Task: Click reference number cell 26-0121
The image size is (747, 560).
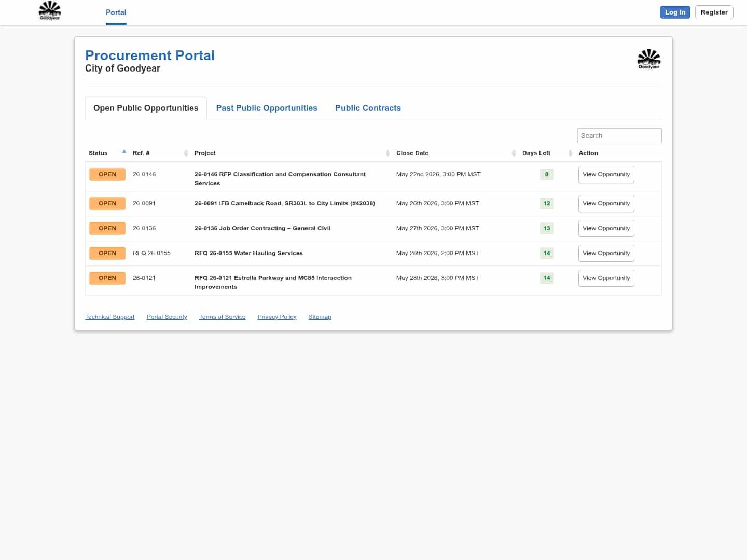Action: tap(144, 278)
